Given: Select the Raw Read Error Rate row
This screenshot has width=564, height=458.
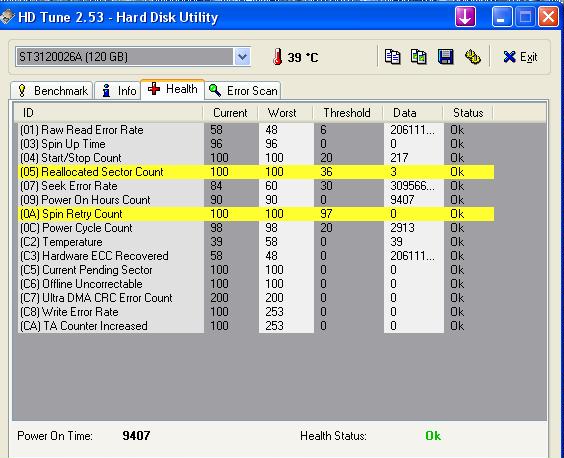Looking at the screenshot, I should (256, 130).
